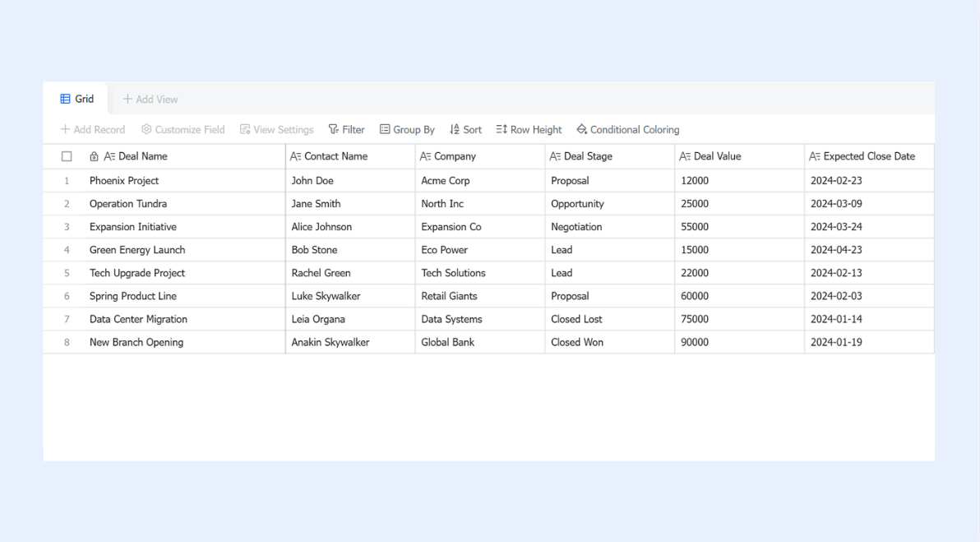Select the New Branch Opening cell

184,343
